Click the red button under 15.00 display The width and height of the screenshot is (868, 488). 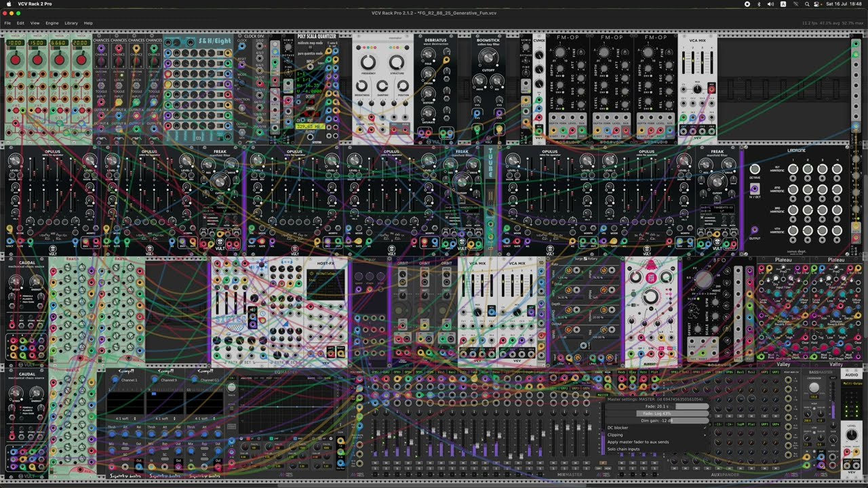[x=37, y=60]
